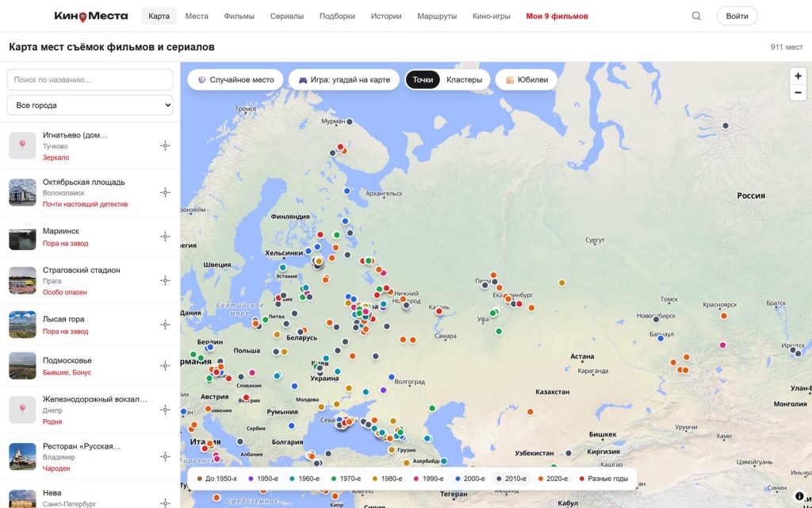
Task: Click the map marker near Красноярск
Action: click(x=724, y=316)
